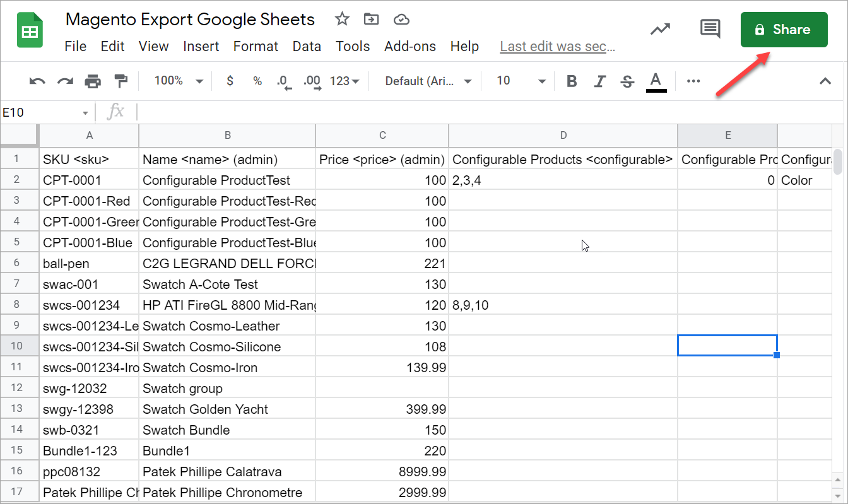This screenshot has width=848, height=504.
Task: Redo the last action
Action: [65, 81]
